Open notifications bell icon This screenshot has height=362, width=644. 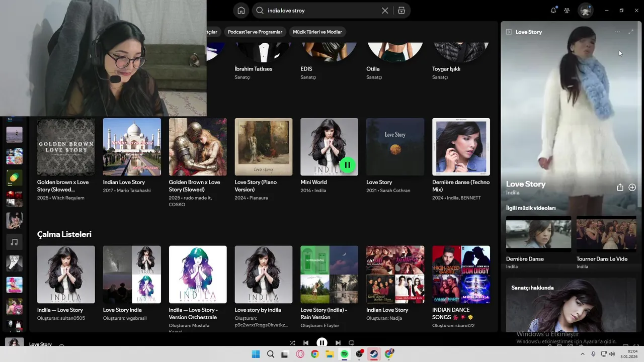tap(553, 11)
